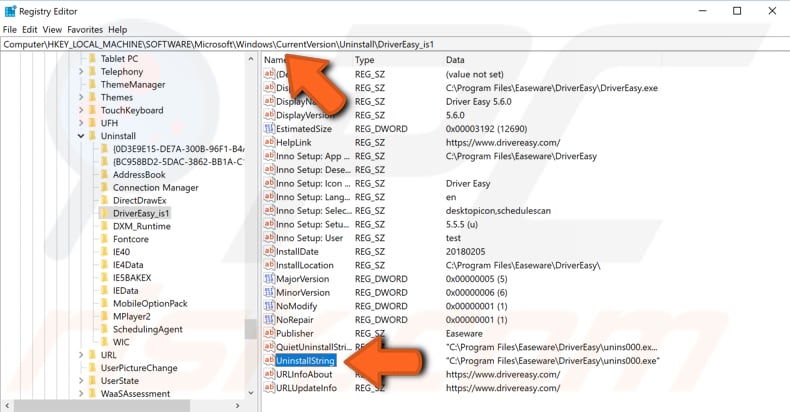The image size is (790, 412).
Task: Select the Inno Setup: App value
Action: coord(313,156)
